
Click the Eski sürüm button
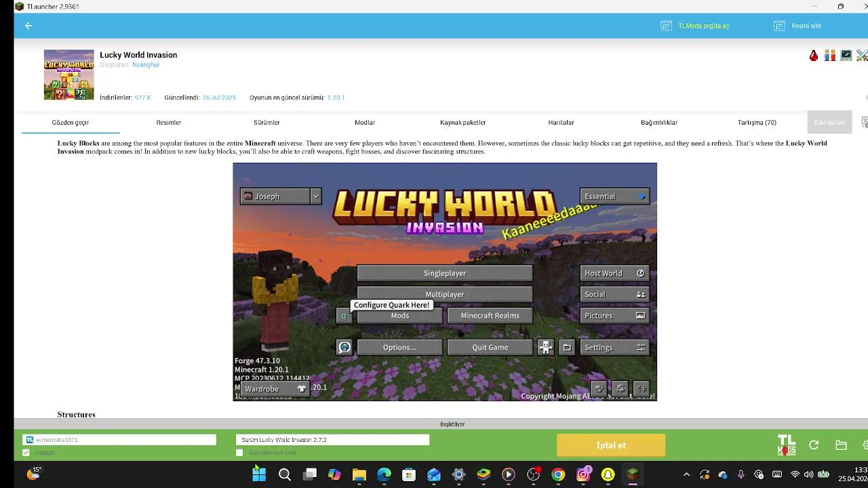[x=829, y=123]
